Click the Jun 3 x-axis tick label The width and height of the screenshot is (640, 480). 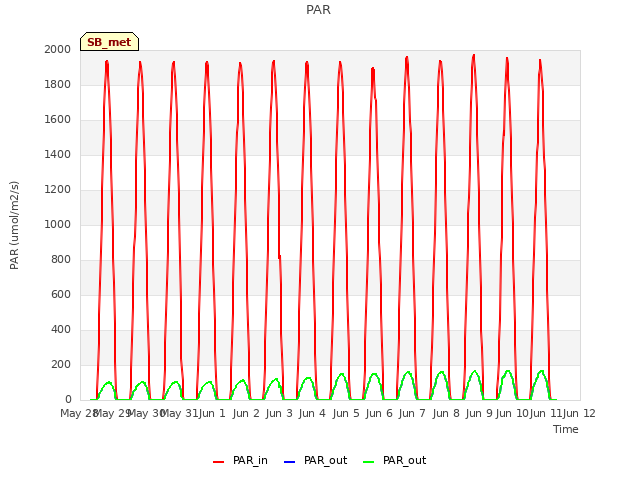279,413
